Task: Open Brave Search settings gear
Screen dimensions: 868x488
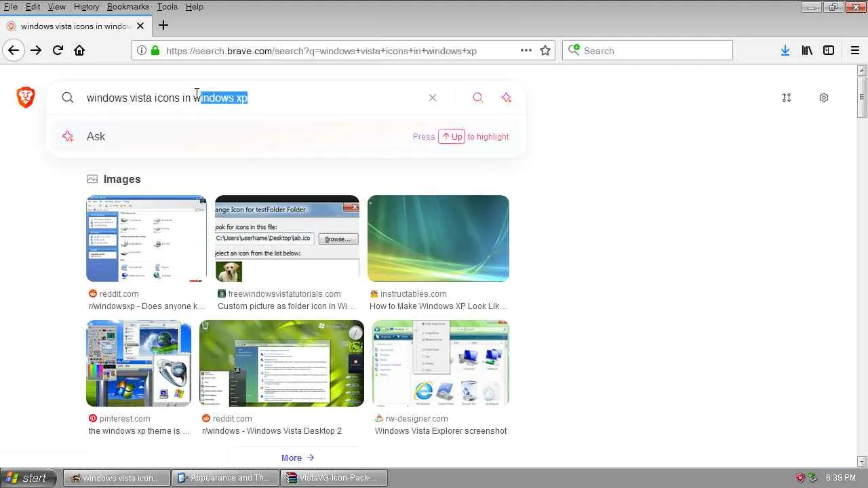Action: (824, 98)
